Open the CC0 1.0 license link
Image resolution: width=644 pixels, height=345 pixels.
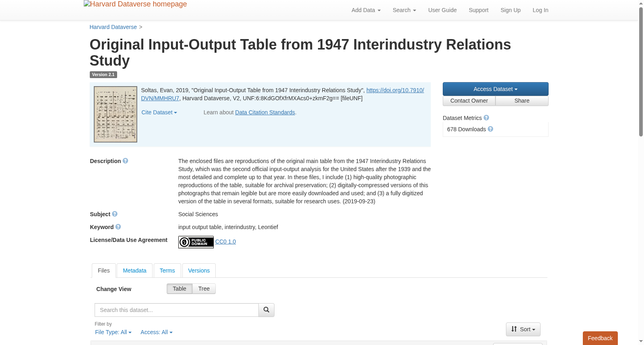[225, 242]
